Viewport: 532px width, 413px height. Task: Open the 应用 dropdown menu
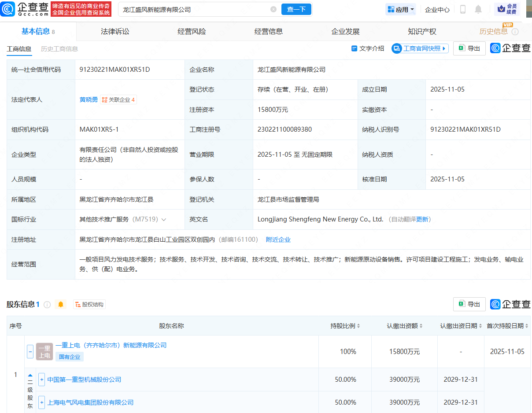[401, 9]
